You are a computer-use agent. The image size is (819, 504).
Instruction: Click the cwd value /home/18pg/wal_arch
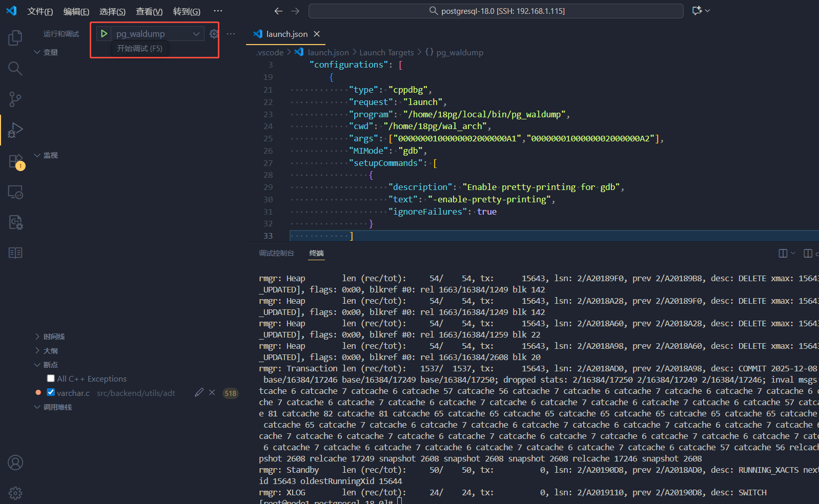(435, 126)
